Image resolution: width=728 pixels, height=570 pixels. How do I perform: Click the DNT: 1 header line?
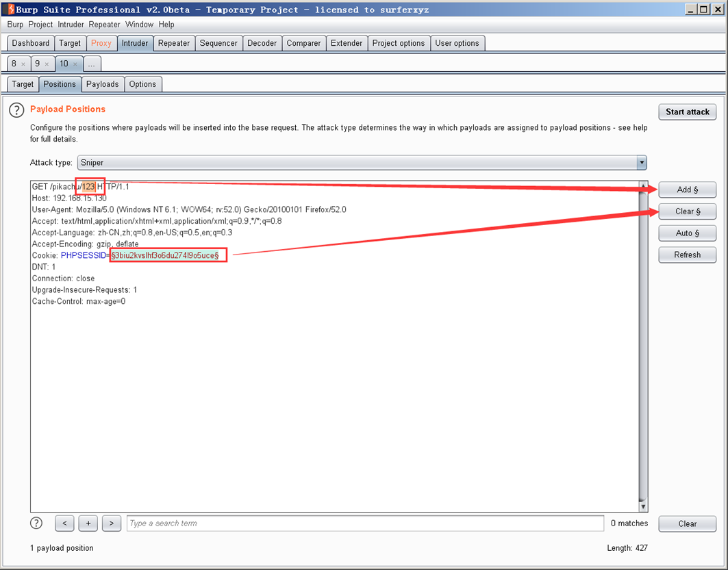coord(44,267)
